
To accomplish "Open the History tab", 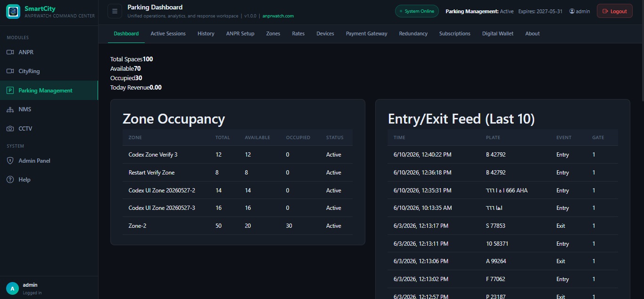I will click(206, 33).
